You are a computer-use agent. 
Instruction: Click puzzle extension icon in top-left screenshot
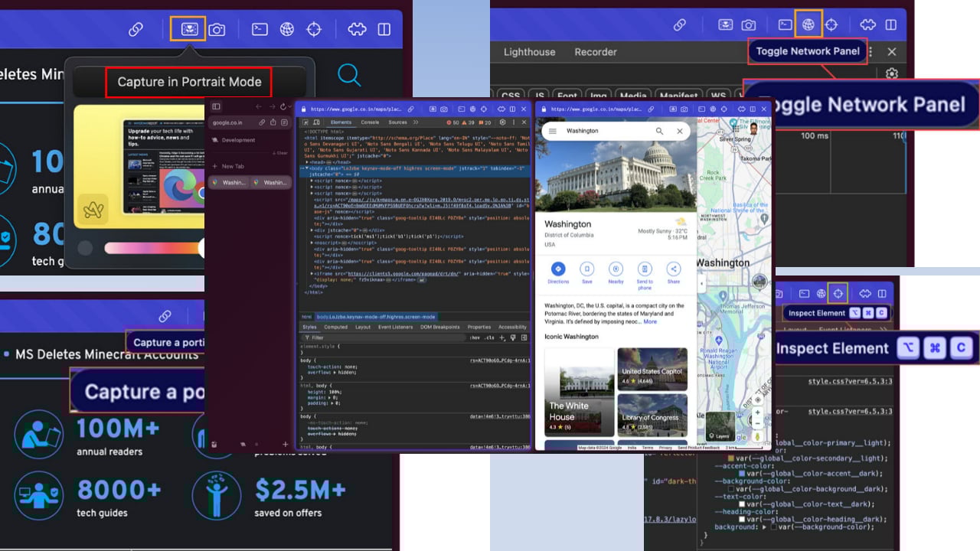point(357,29)
